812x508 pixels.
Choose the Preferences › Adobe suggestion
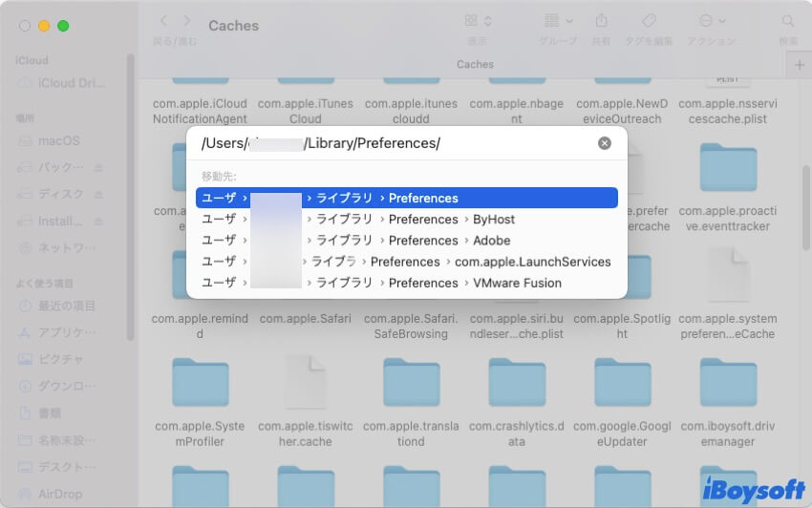407,241
